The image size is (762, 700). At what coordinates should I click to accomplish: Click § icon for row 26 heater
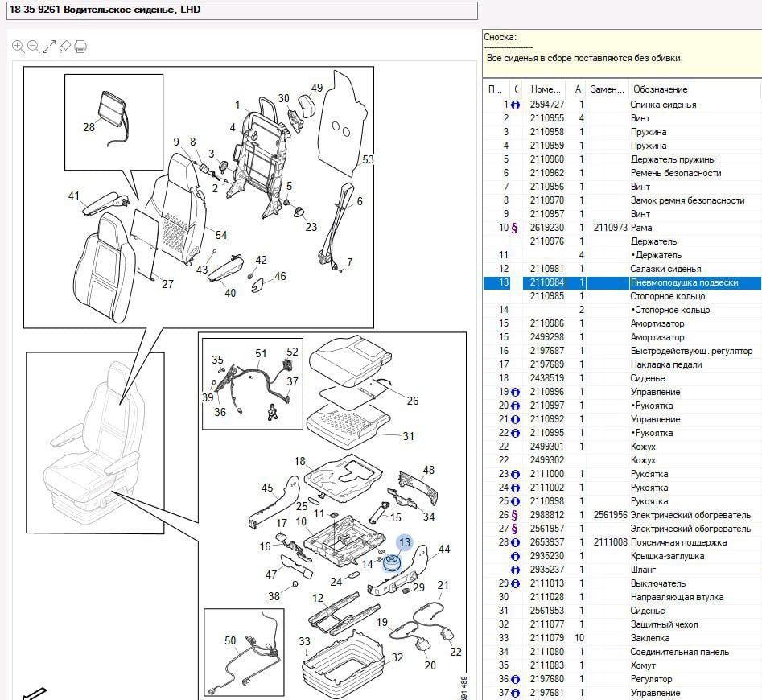pos(515,515)
